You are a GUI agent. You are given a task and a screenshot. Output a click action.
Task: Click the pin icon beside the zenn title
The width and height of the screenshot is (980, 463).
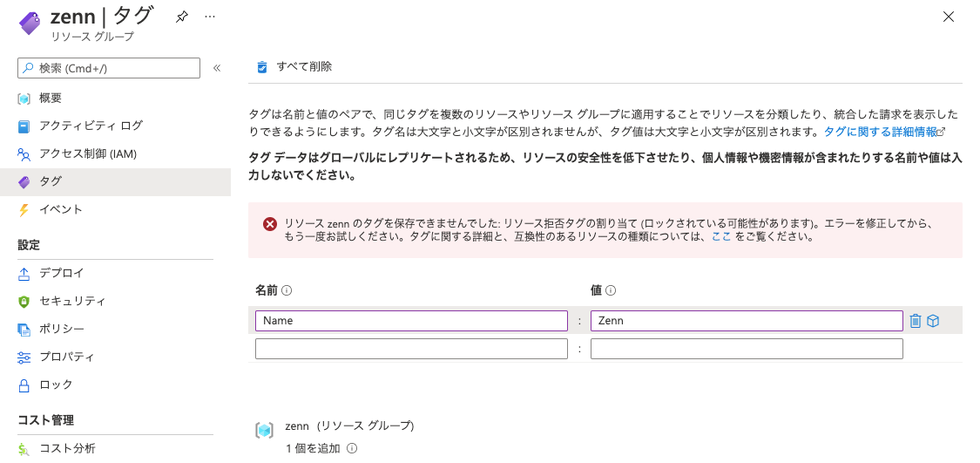click(181, 17)
